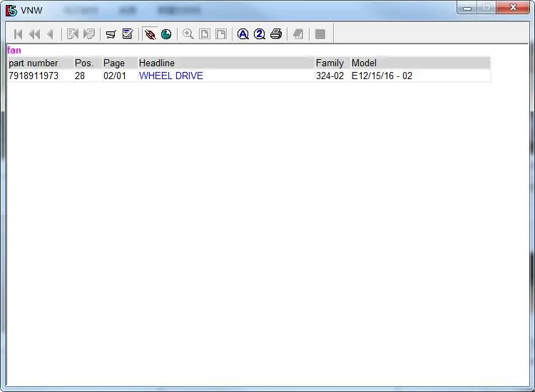Select page value 02/01
The height and width of the screenshot is (392, 535).
click(x=115, y=76)
